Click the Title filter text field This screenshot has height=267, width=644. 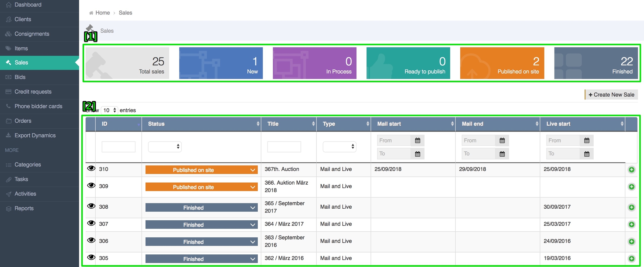pos(284,147)
